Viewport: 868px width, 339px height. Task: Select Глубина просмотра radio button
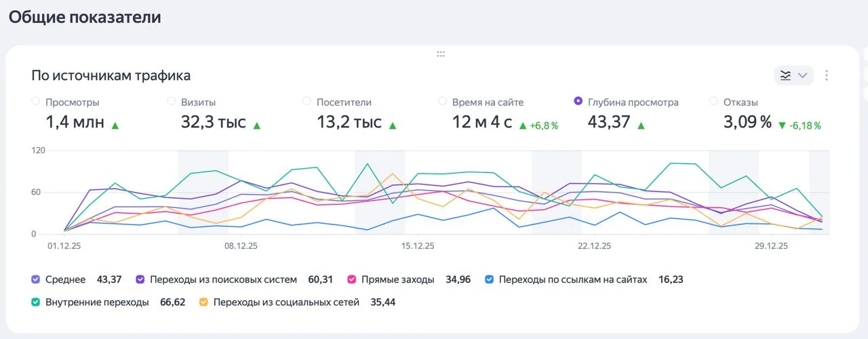click(x=578, y=102)
